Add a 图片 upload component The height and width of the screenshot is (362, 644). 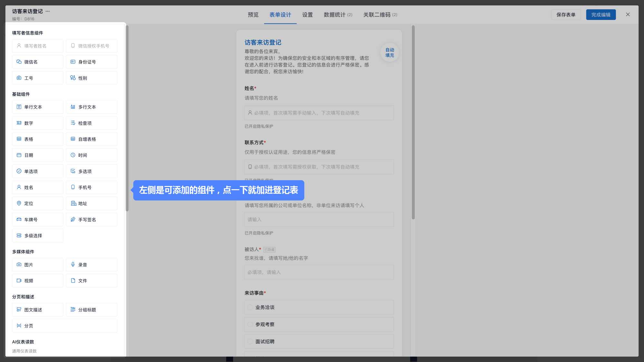38,265
